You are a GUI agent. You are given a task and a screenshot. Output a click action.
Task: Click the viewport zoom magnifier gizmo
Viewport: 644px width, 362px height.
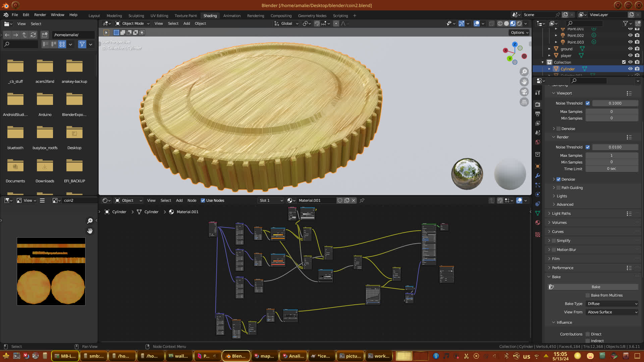point(524,72)
